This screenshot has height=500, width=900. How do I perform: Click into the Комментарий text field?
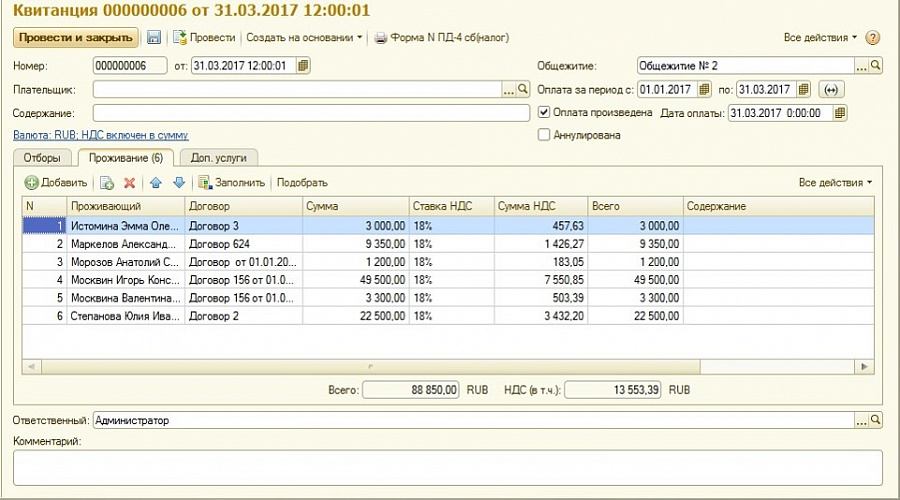447,466
